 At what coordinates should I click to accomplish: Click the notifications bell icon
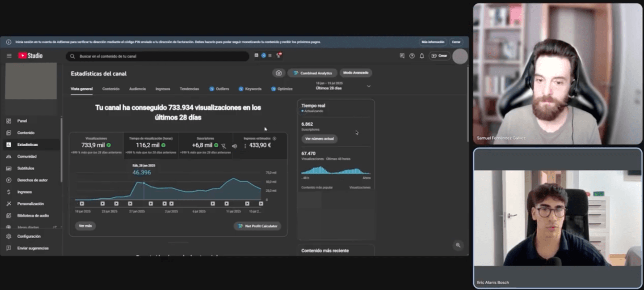421,56
